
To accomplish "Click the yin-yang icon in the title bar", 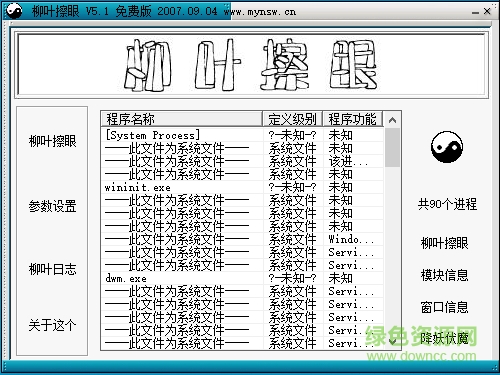I will pyautogui.click(x=14, y=11).
